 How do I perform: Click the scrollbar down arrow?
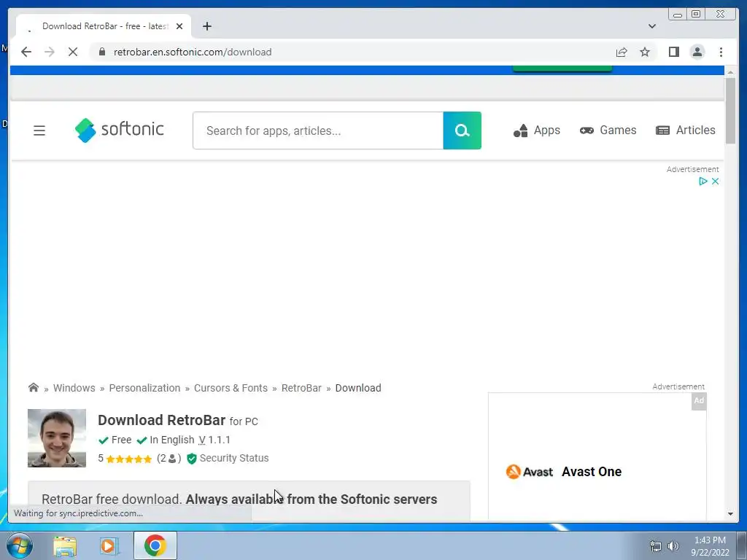point(730,514)
